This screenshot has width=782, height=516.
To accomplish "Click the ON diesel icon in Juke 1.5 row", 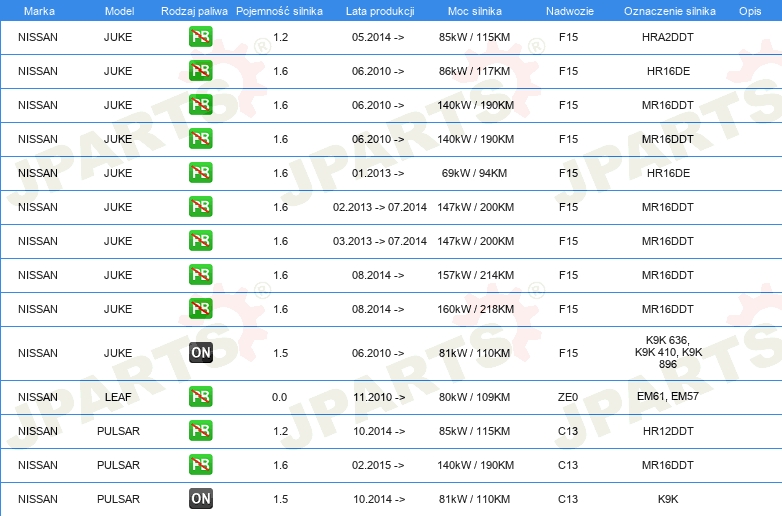I will coord(200,352).
